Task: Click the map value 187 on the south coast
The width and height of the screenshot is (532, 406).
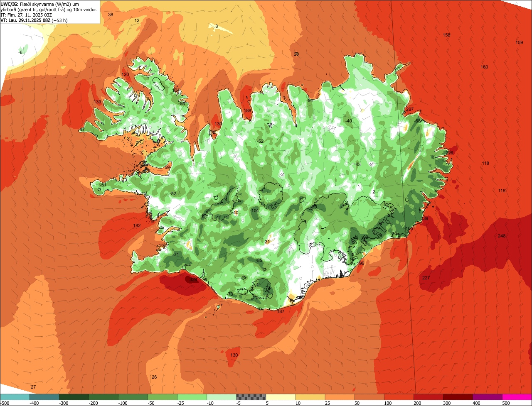Action: click(x=281, y=311)
